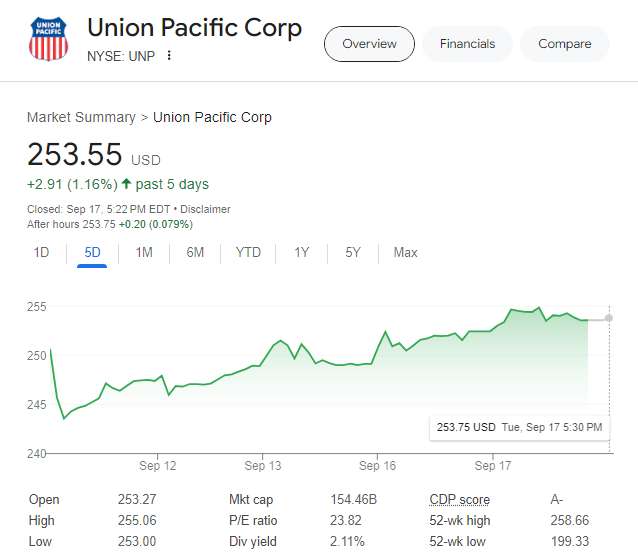638x557 pixels.
Task: Click the CDP score label
Action: (459, 500)
